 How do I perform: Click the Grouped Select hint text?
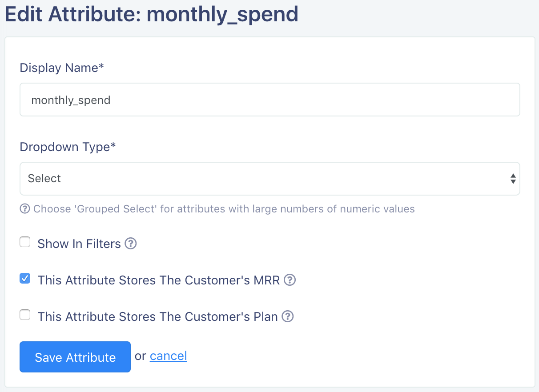[x=224, y=209]
